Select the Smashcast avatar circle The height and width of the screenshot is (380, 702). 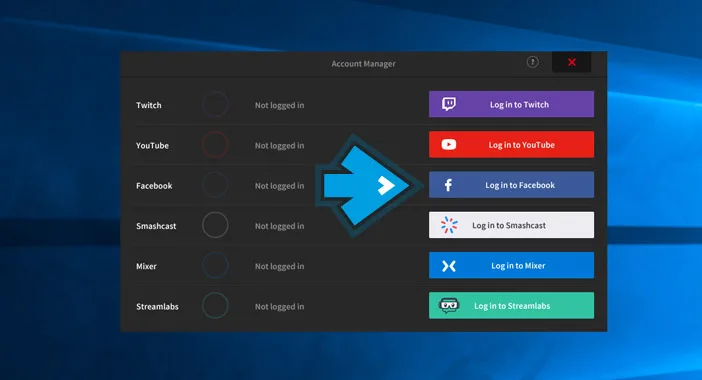pos(215,225)
